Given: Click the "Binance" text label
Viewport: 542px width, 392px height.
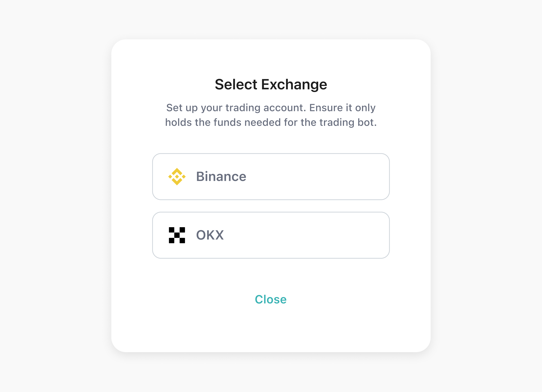Looking at the screenshot, I should (221, 177).
